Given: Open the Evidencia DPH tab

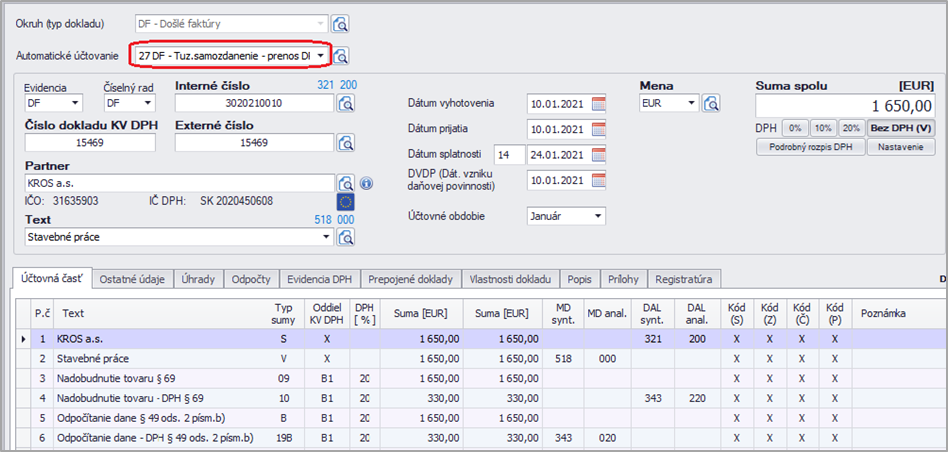Looking at the screenshot, I should (x=317, y=279).
